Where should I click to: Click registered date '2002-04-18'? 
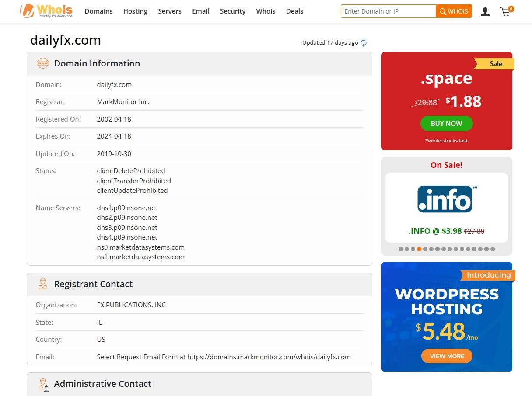[114, 119]
